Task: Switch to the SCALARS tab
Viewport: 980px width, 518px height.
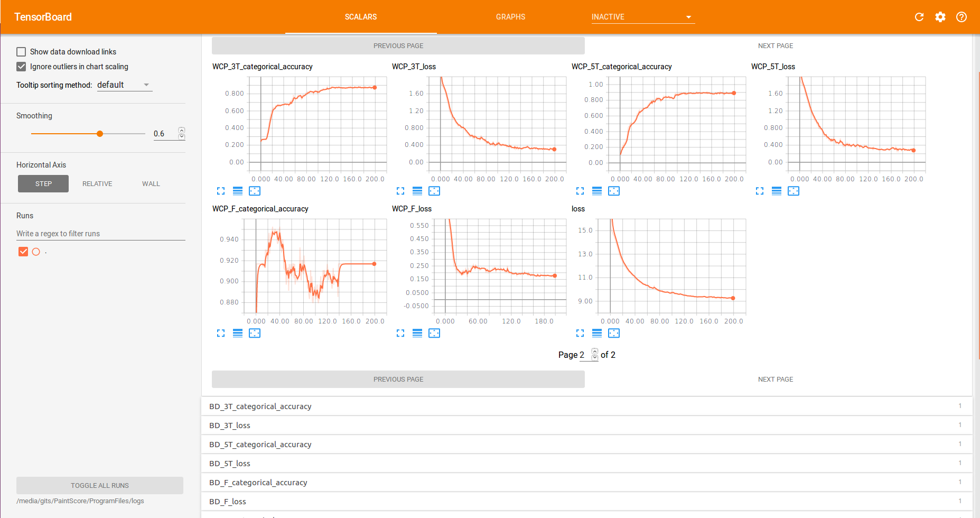Action: 361,17
